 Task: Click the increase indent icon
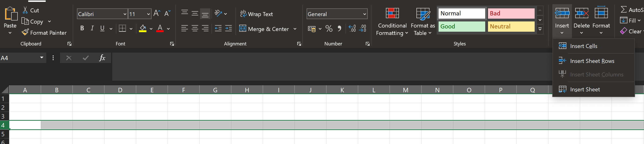coord(229,28)
